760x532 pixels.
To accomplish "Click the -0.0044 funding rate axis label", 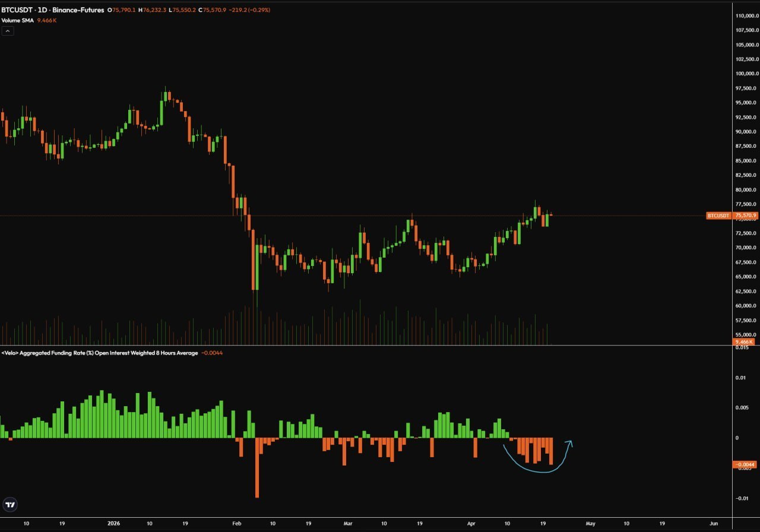I will coord(744,464).
